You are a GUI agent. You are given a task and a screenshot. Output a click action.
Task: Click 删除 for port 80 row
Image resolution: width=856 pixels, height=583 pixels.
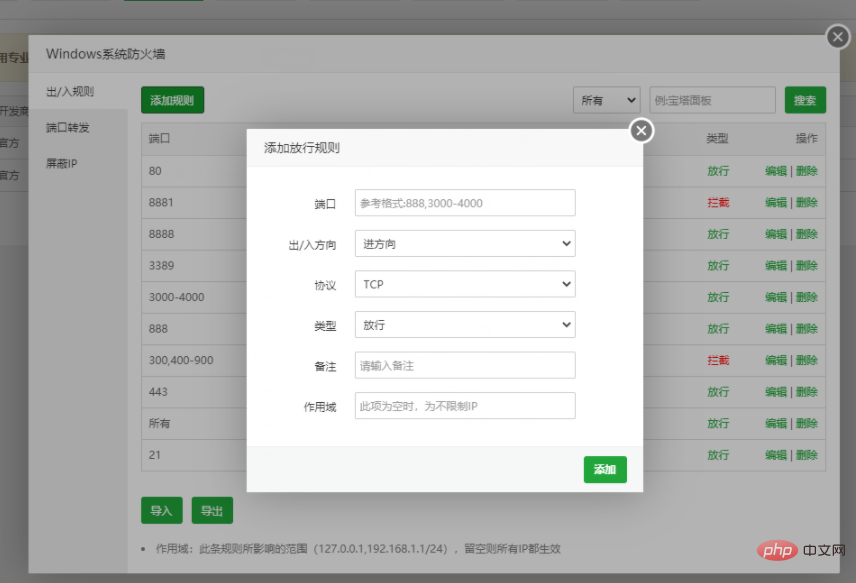point(807,171)
